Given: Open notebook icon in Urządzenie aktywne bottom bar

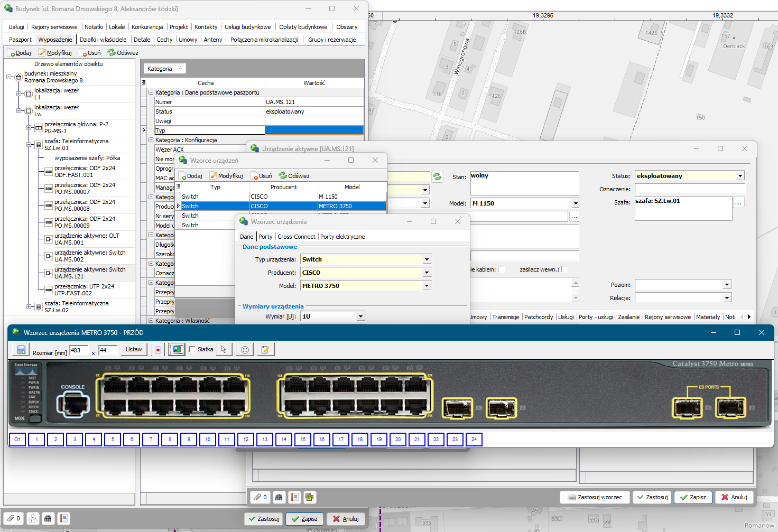Looking at the screenshot, I should 294,497.
